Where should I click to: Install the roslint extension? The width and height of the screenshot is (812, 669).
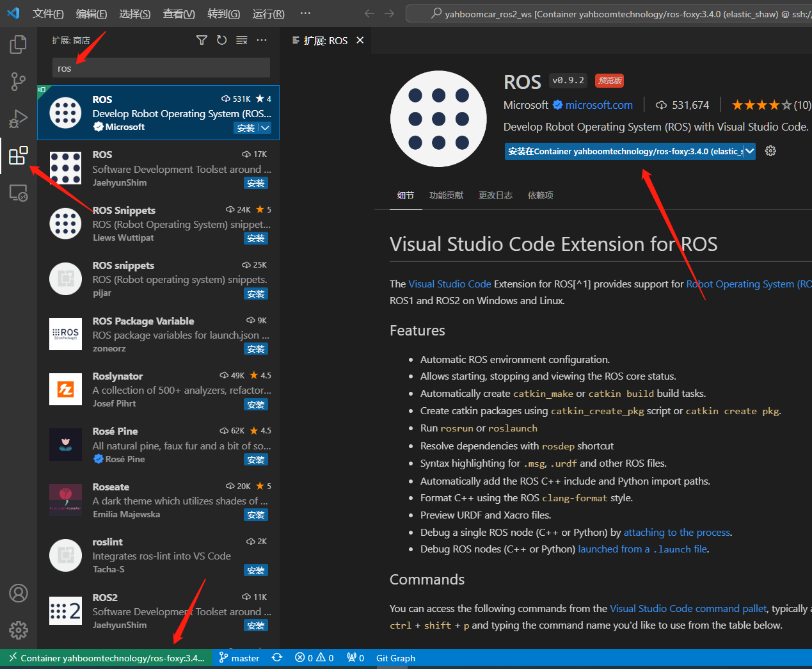256,570
